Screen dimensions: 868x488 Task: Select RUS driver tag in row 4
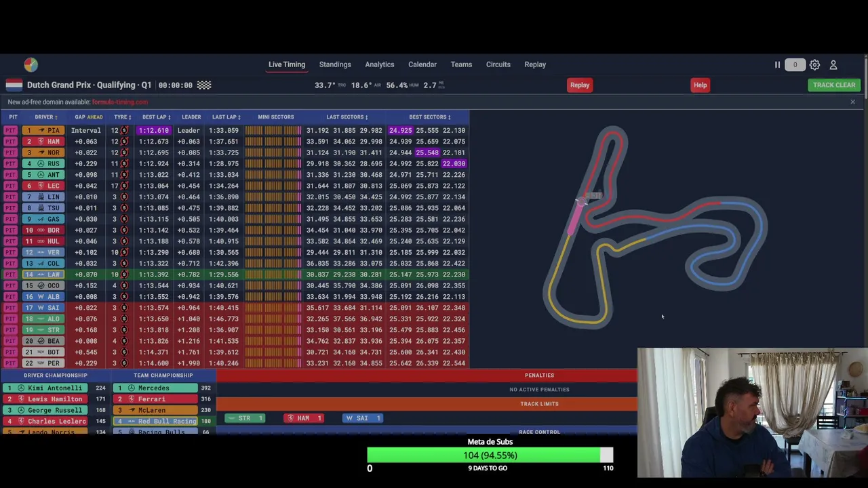(44, 164)
